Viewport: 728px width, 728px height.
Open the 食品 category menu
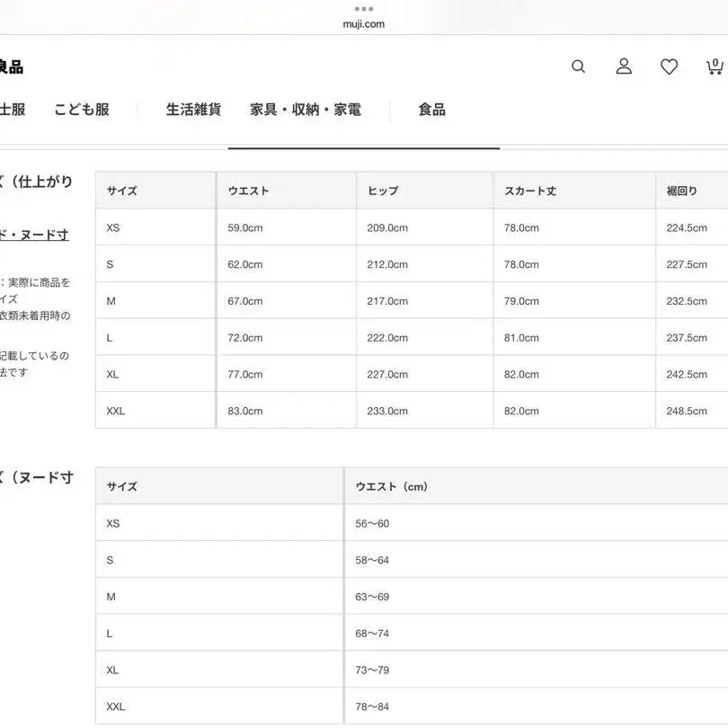click(x=431, y=110)
